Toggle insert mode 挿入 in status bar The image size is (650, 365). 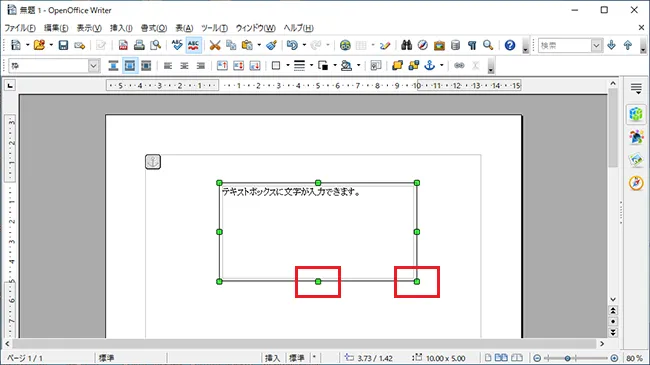(x=272, y=358)
